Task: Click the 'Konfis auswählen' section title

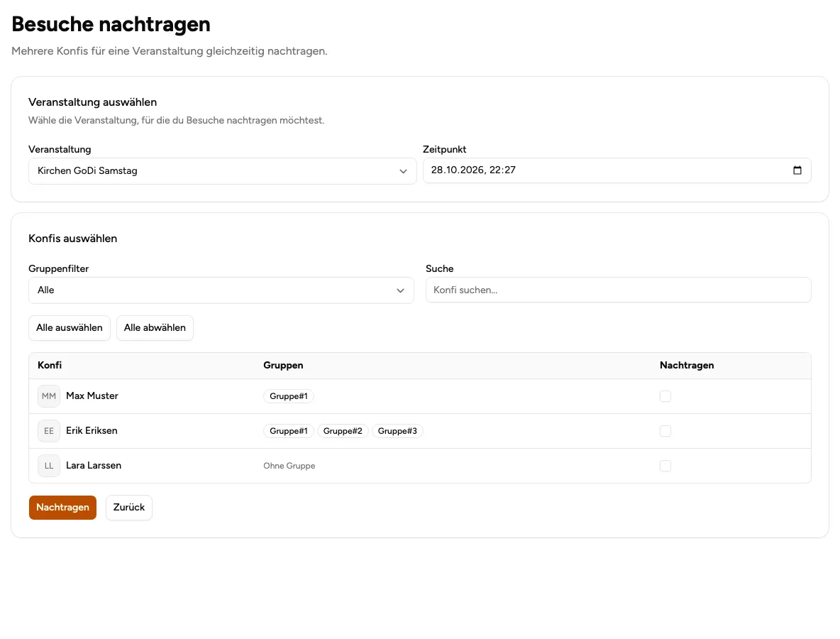Action: tap(73, 239)
